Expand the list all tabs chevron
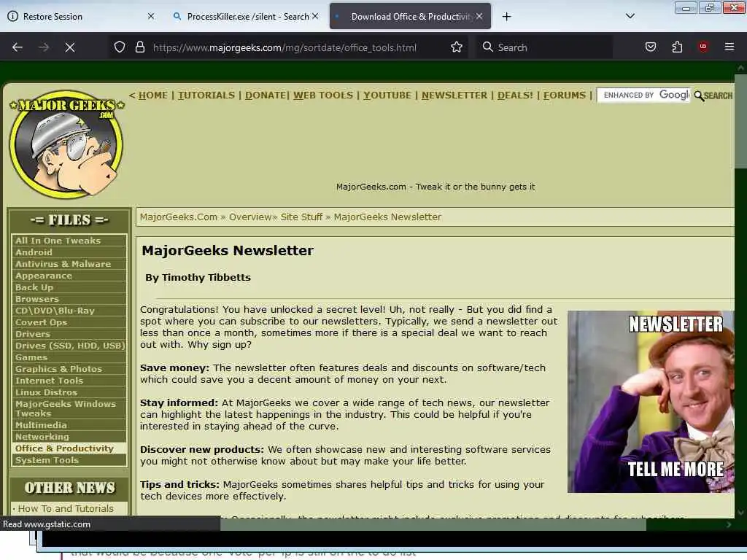Viewport: 747px width, 560px height. click(630, 16)
